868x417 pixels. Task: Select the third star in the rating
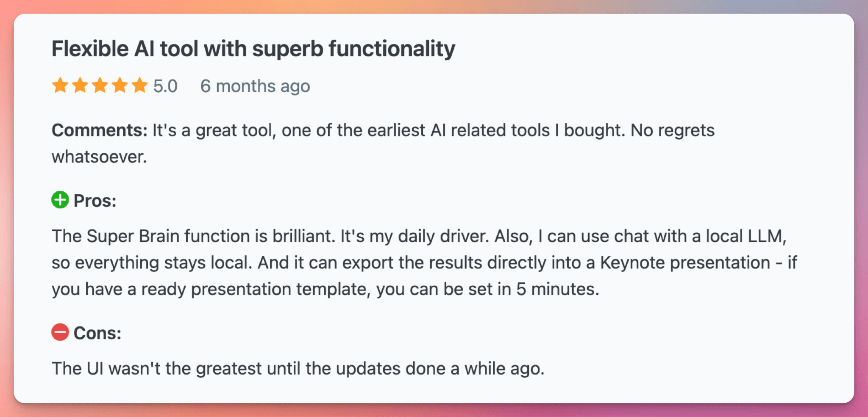100,86
